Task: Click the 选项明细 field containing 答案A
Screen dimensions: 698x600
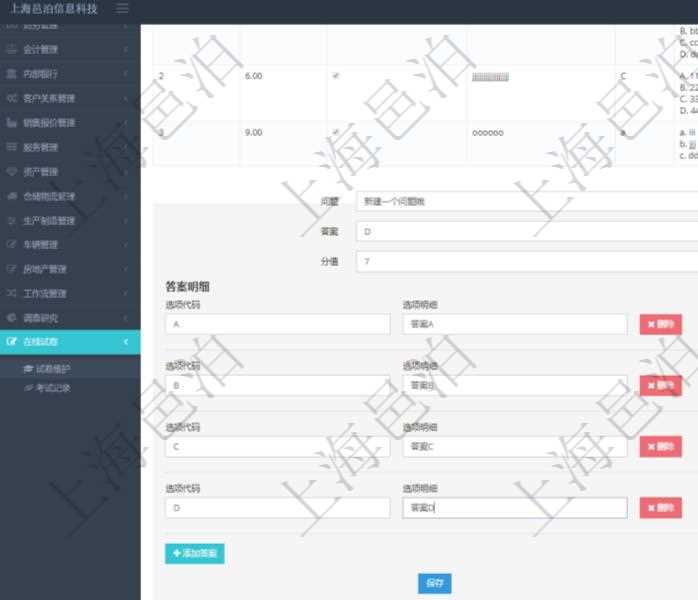Action: tap(515, 324)
